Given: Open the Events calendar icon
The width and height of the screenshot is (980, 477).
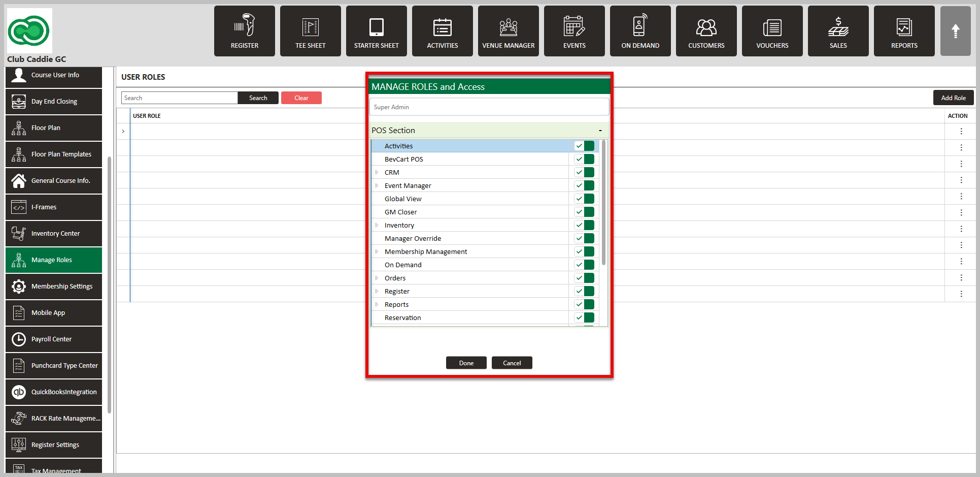Looking at the screenshot, I should (x=575, y=31).
